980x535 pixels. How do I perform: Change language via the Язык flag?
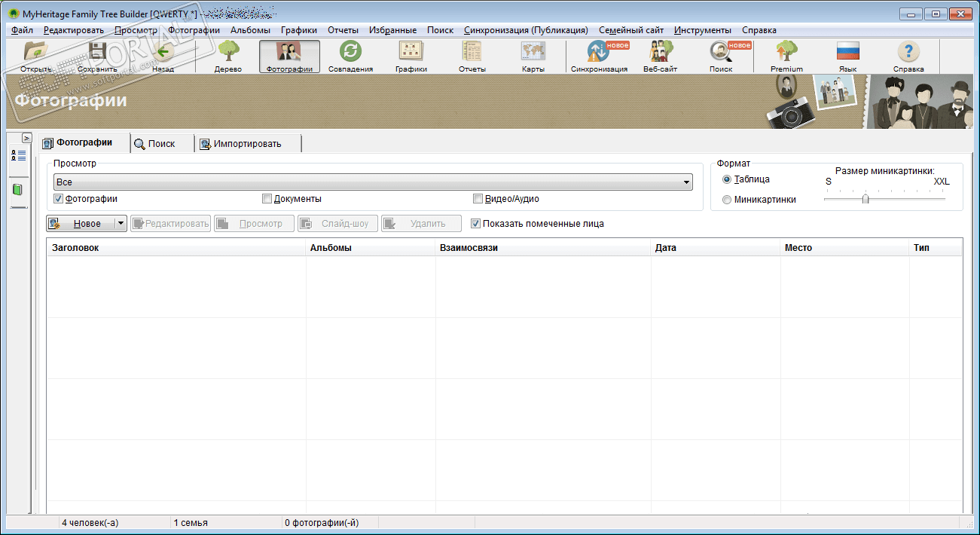point(848,57)
